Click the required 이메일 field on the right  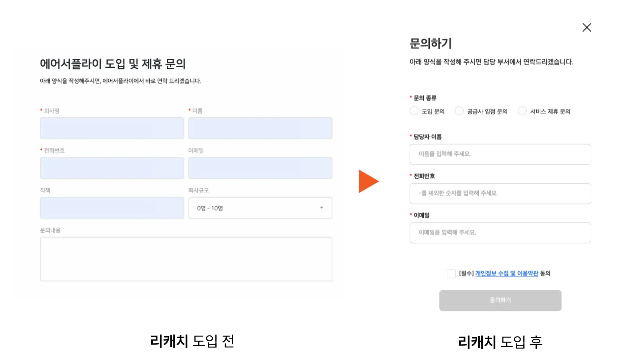tap(500, 233)
